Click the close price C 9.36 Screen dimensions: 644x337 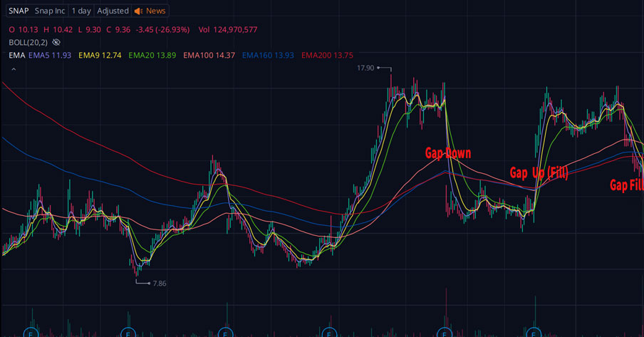tap(118, 30)
